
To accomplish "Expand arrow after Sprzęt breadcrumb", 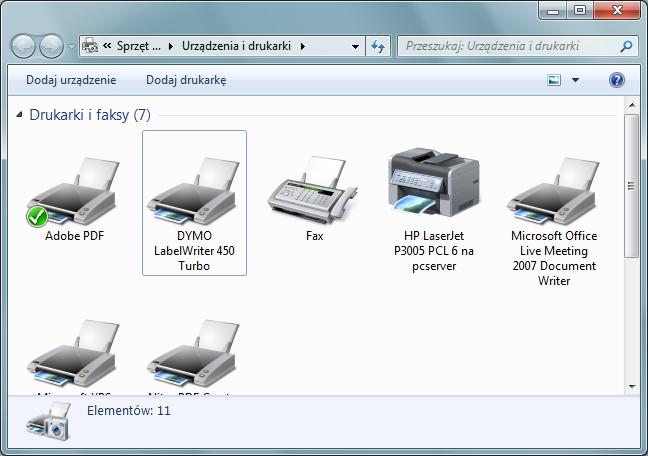I will (171, 46).
